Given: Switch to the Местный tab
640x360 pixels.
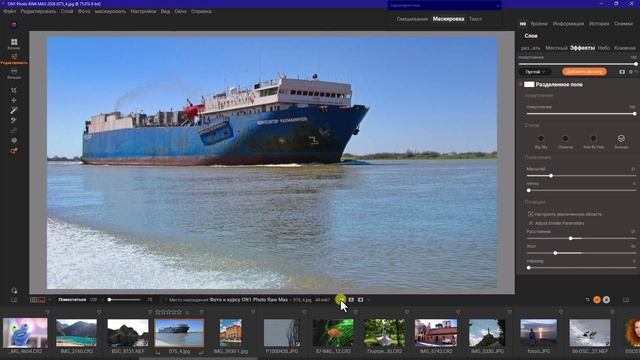Looking at the screenshot, I should click(x=556, y=48).
